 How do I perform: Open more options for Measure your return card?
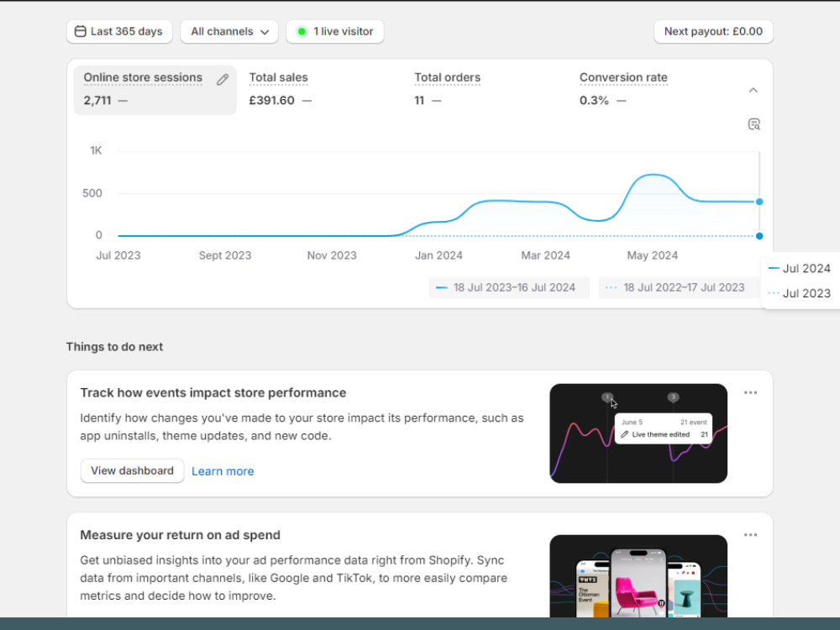coord(750,534)
